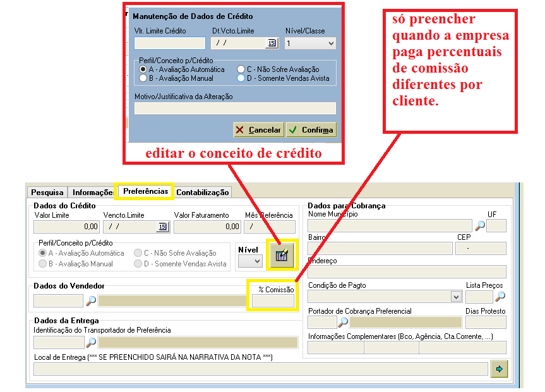Click the green arrow beside Local de Entrega

point(499,369)
